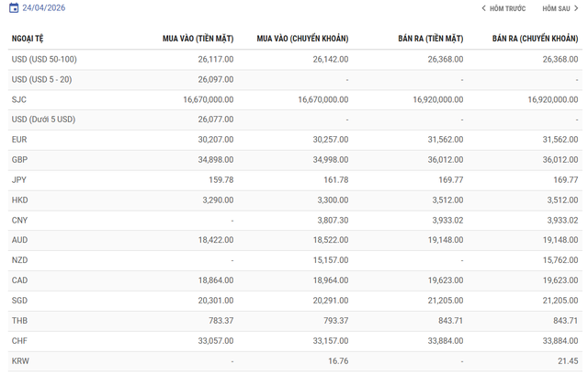The height and width of the screenshot is (377, 588).
Task: Open the 24/04/2026 date picker field
Action: tap(43, 8)
